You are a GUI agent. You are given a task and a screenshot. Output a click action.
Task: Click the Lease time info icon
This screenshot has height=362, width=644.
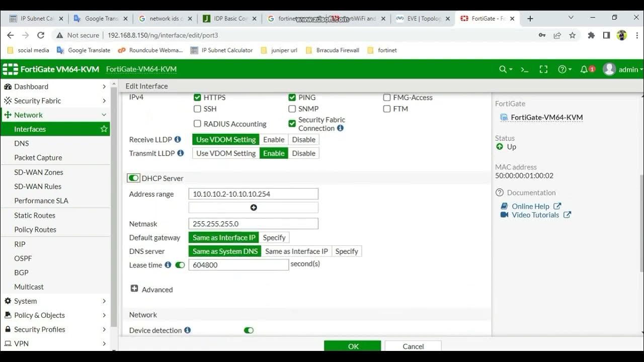tap(168, 264)
